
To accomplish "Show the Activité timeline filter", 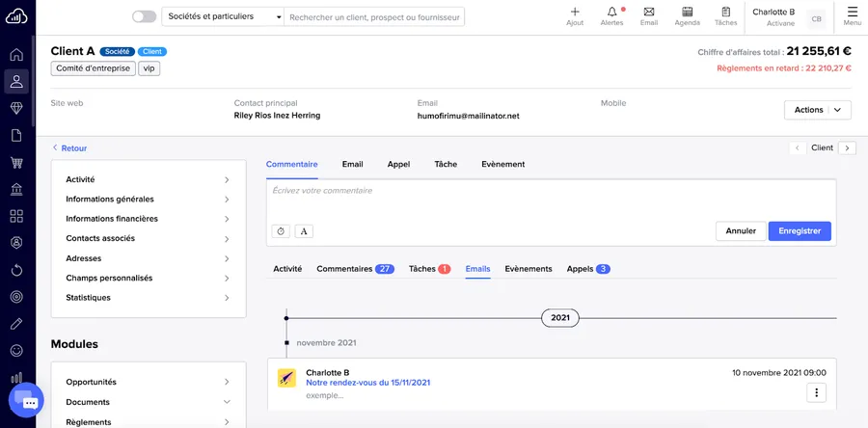I will tap(287, 269).
